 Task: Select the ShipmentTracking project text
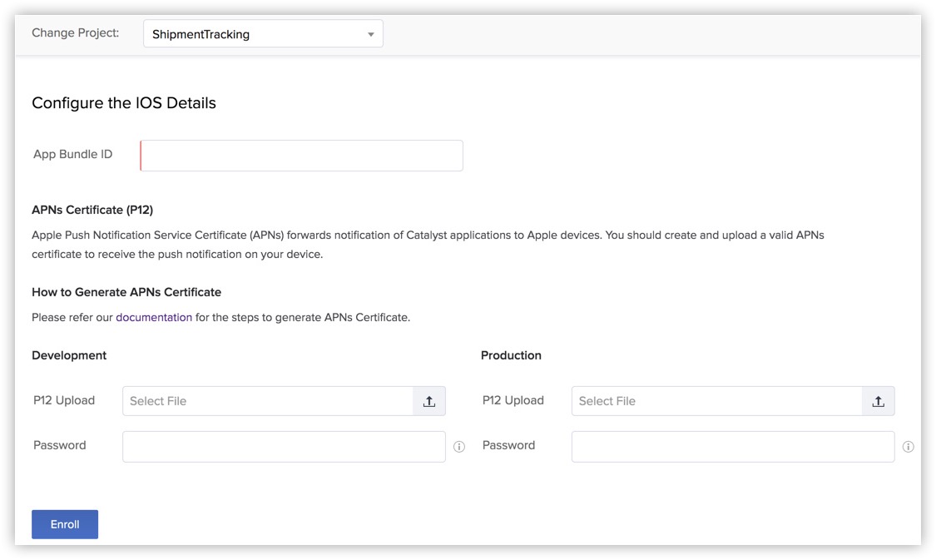(201, 34)
